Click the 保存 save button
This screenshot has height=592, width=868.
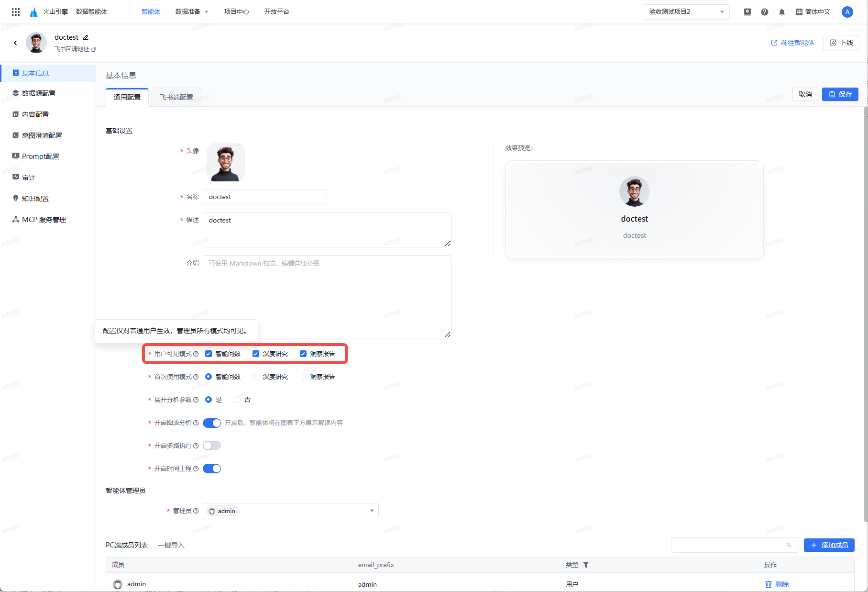click(x=840, y=94)
